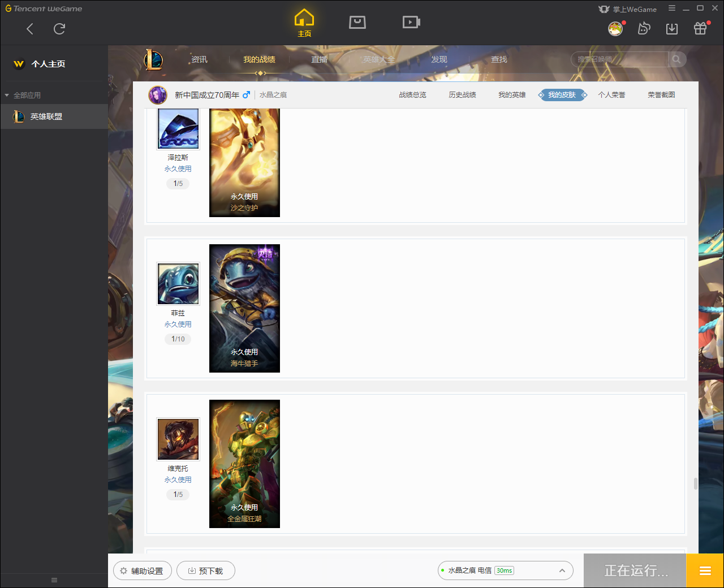The height and width of the screenshot is (588, 724).
Task: Open the top-right hamburger menu icon
Action: pos(672,8)
